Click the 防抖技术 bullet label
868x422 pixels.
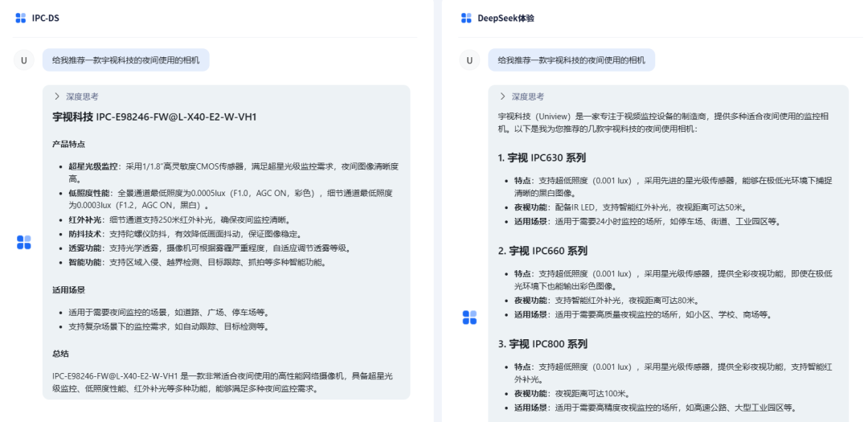pyautogui.click(x=84, y=234)
